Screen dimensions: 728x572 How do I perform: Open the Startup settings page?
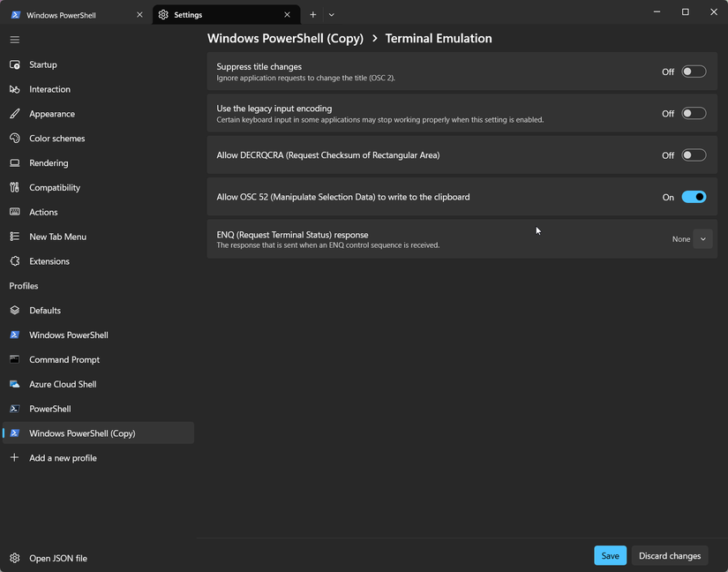98,64
